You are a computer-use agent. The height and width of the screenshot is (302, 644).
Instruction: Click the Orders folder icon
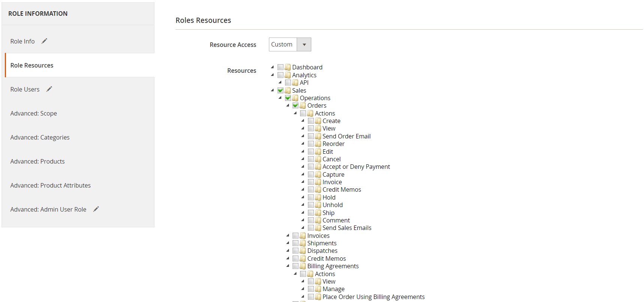pos(303,105)
